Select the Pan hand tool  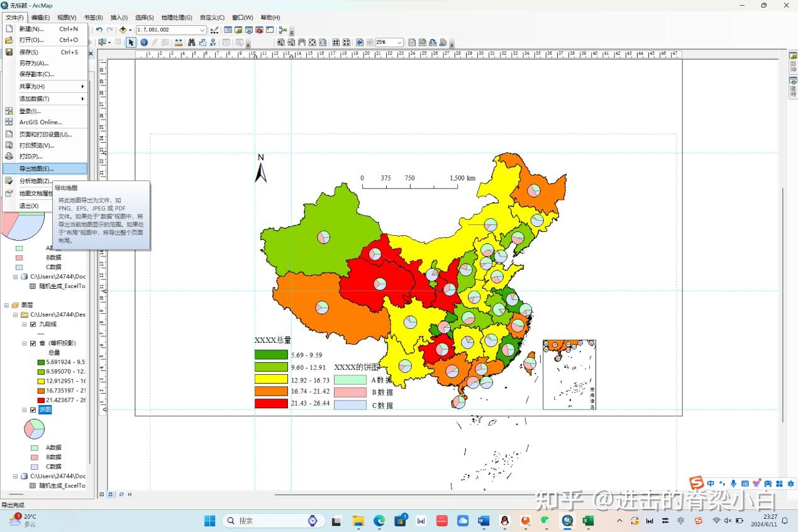point(301,42)
